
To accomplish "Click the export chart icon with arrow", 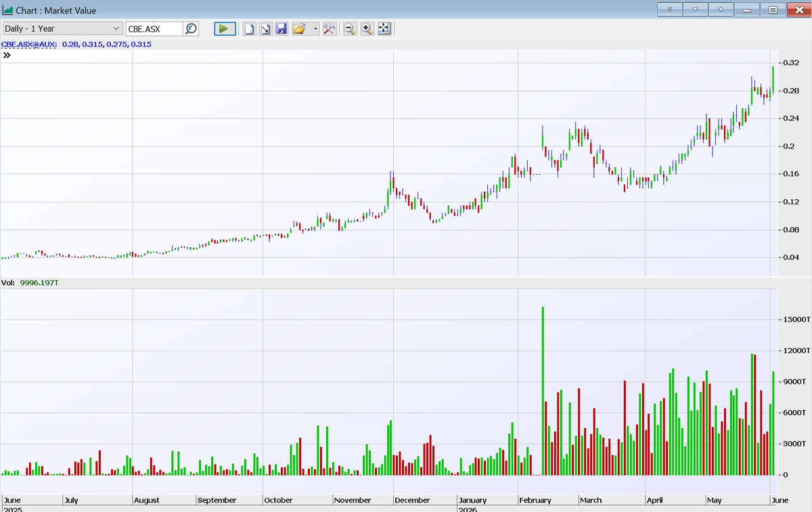I will pyautogui.click(x=265, y=28).
